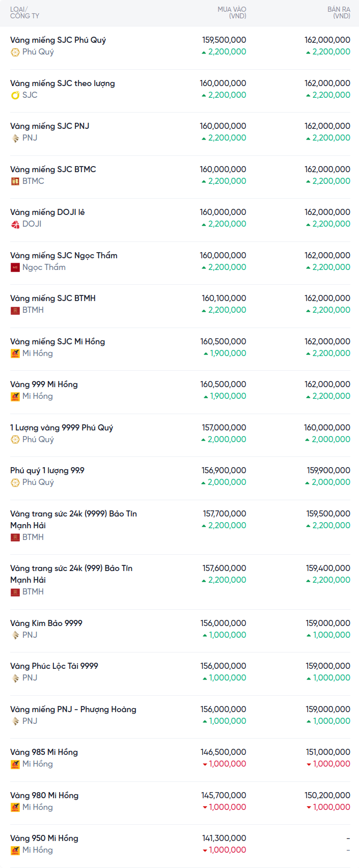Image resolution: width=359 pixels, height=868 pixels.
Task: Click the Vàng 985 Mi Hồng title
Action: [44, 752]
